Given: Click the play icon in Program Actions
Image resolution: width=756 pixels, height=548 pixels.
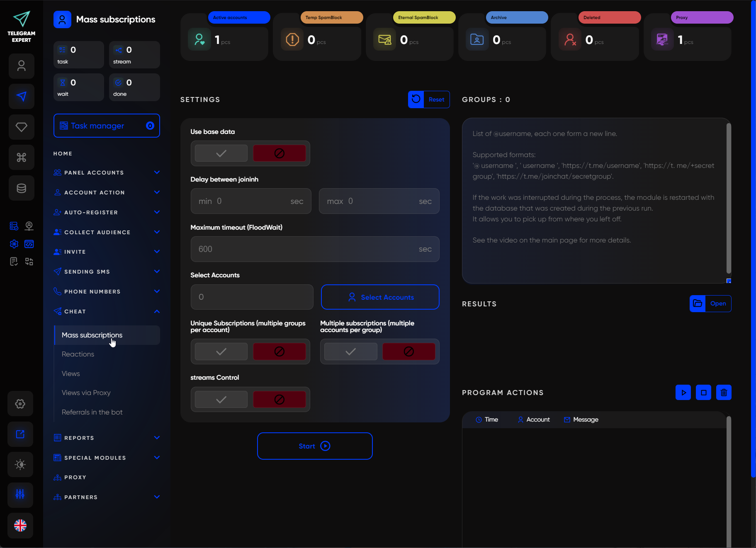Looking at the screenshot, I should (x=683, y=393).
